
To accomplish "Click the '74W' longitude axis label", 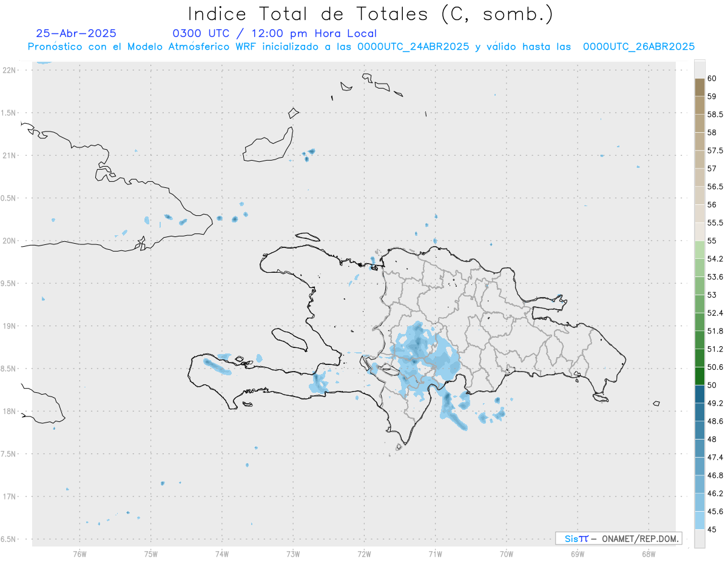I will [222, 554].
